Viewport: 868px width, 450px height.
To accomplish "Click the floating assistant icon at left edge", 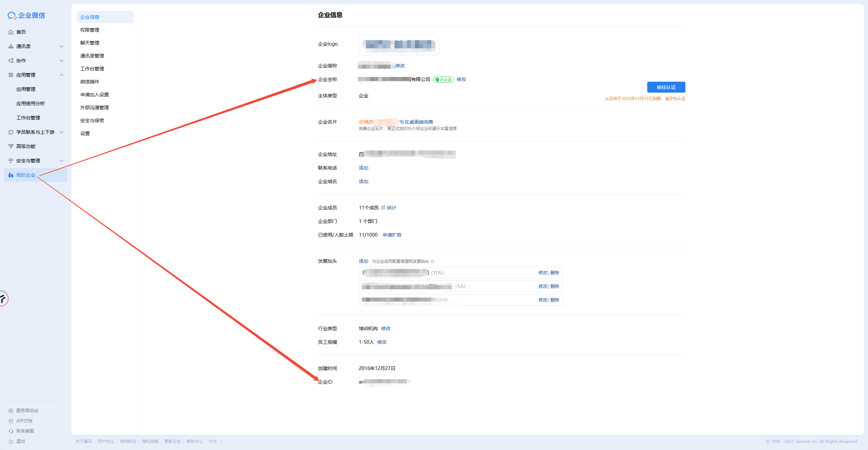I will [x=3, y=299].
